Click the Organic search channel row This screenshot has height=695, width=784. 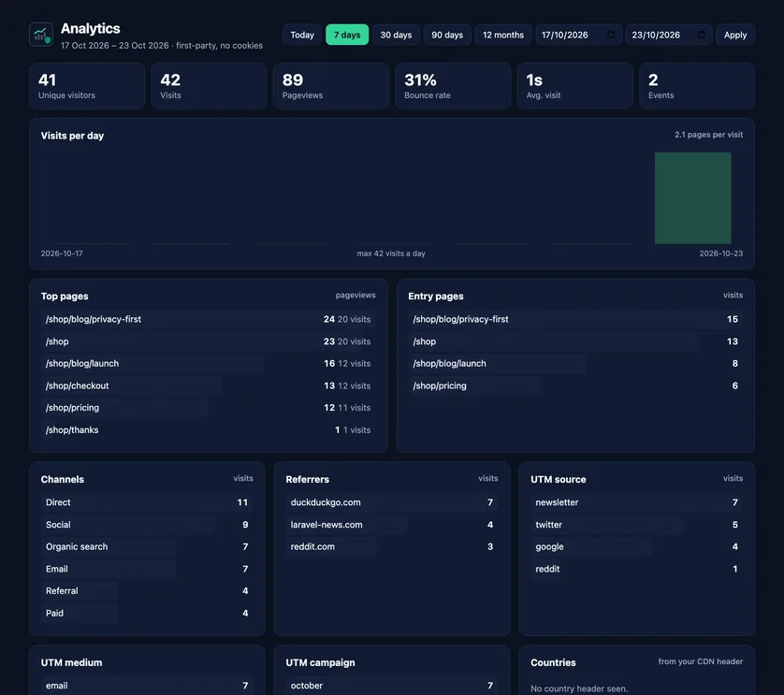coord(147,546)
